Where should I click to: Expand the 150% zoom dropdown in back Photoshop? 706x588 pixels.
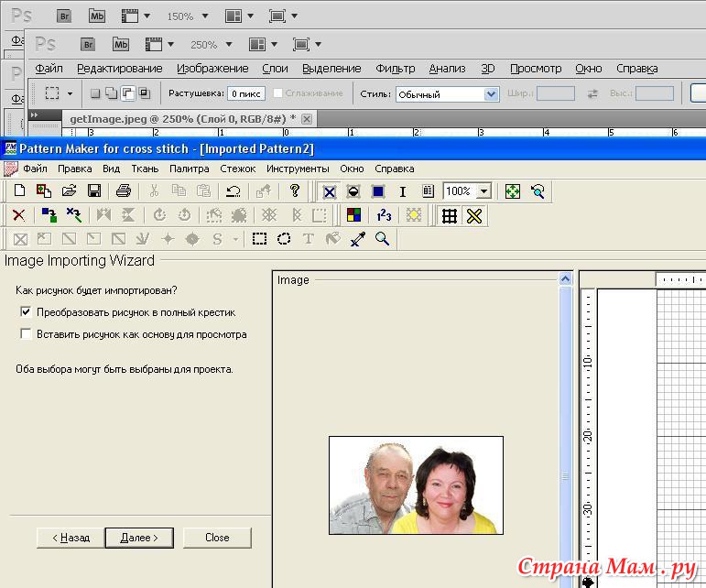coord(205,16)
